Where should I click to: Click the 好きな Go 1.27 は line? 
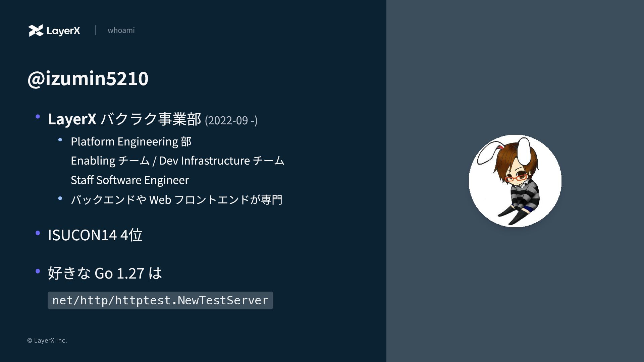105,273
